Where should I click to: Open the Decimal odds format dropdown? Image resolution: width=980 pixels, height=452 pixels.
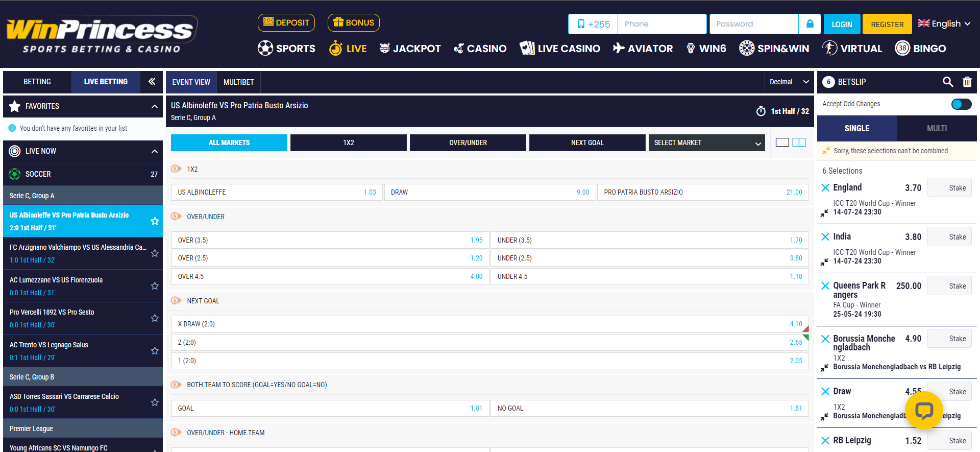tap(789, 82)
